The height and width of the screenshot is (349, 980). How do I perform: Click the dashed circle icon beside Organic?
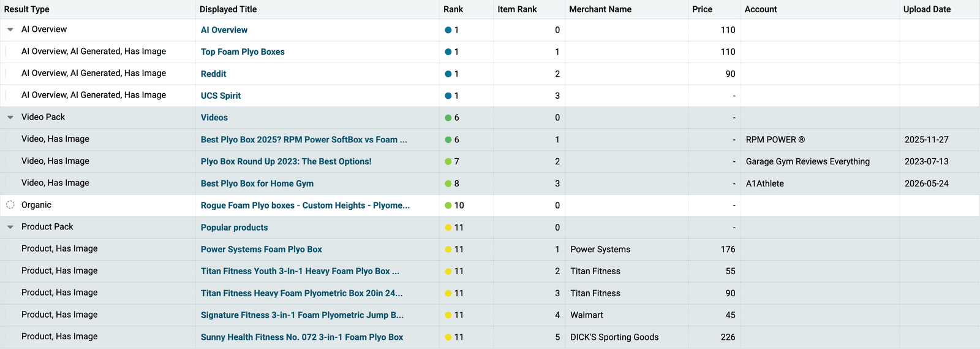pos(10,205)
